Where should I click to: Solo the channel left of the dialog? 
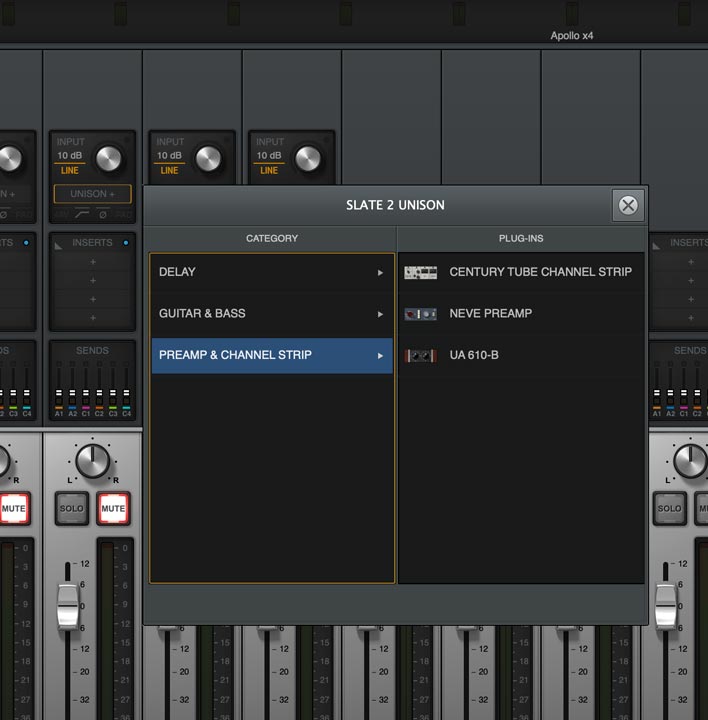click(x=72, y=508)
